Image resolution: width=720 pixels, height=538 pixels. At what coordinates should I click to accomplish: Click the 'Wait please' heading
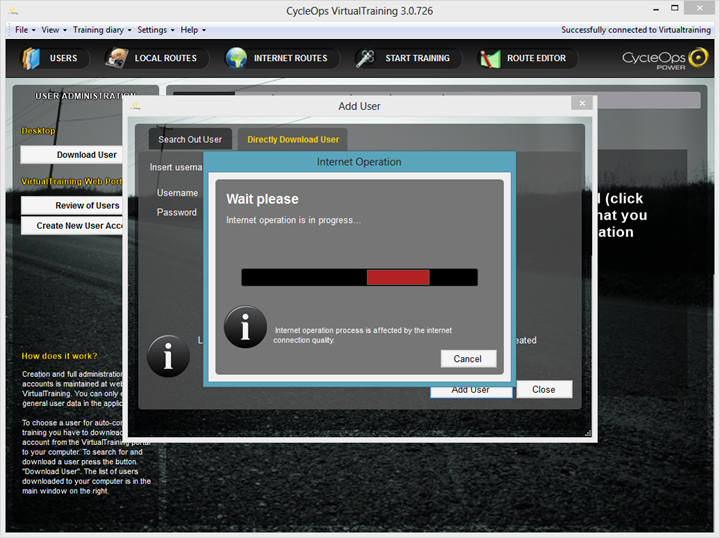[x=262, y=199]
